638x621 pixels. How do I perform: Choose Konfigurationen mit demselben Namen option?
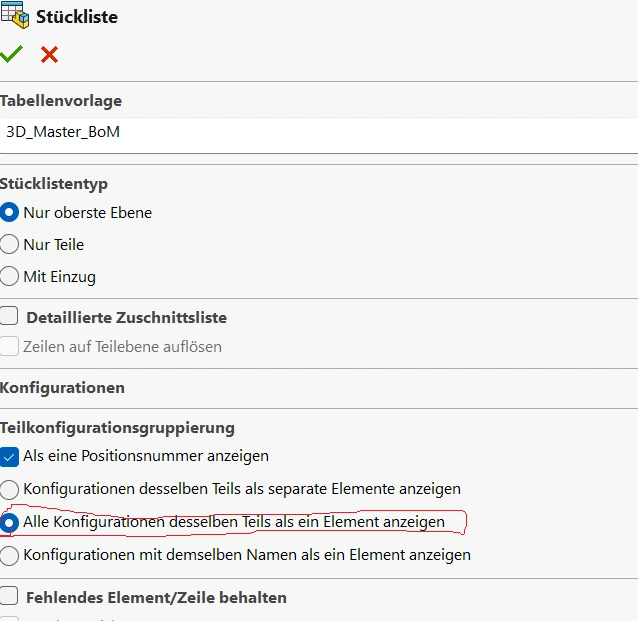9,554
